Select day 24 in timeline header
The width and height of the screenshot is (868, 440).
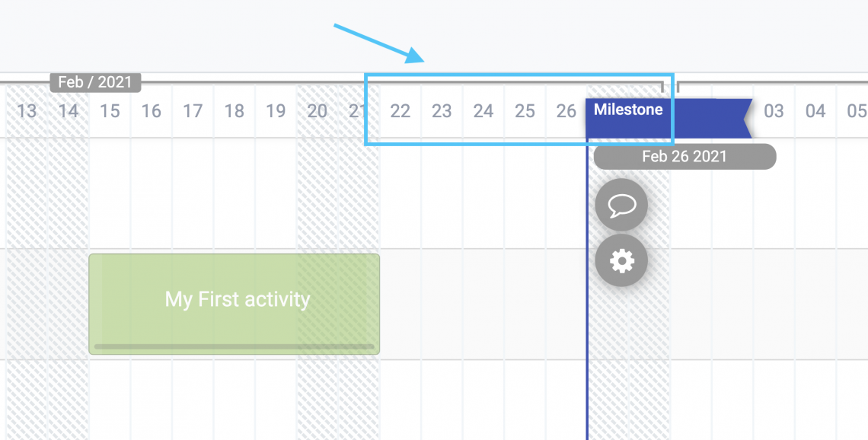pos(483,111)
